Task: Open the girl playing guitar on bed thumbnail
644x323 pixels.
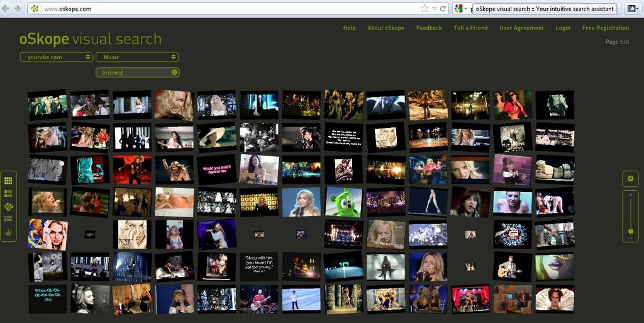Action: tap(258, 169)
